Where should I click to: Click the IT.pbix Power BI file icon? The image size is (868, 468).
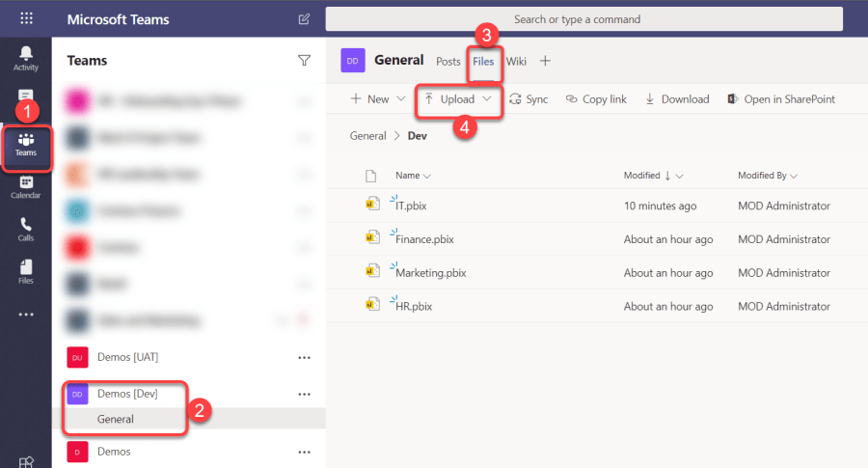(x=372, y=204)
